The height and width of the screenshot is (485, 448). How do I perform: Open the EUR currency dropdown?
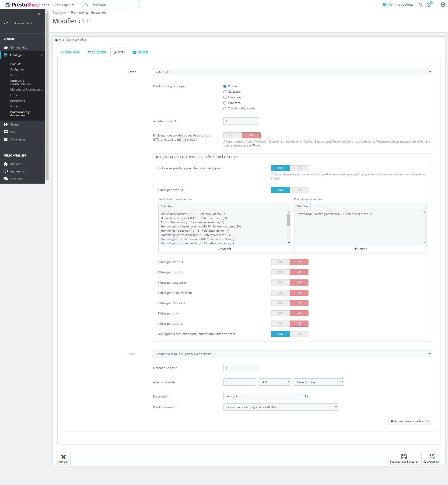click(x=275, y=382)
